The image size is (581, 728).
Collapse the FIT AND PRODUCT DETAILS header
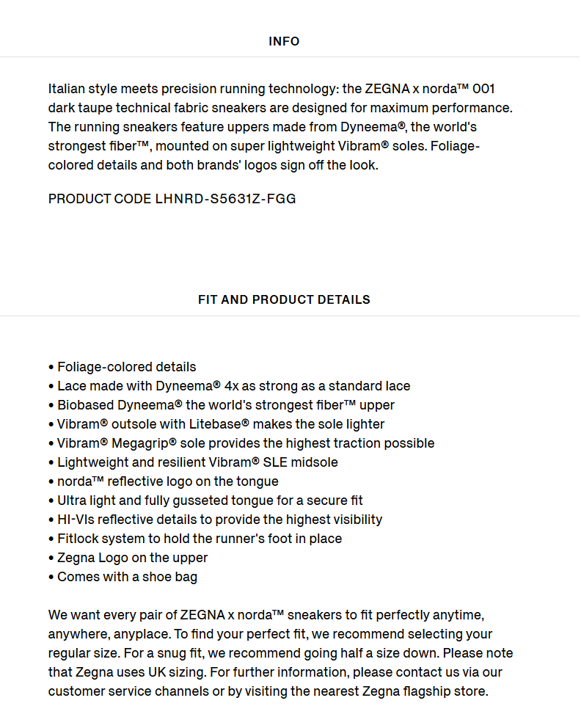click(x=284, y=299)
